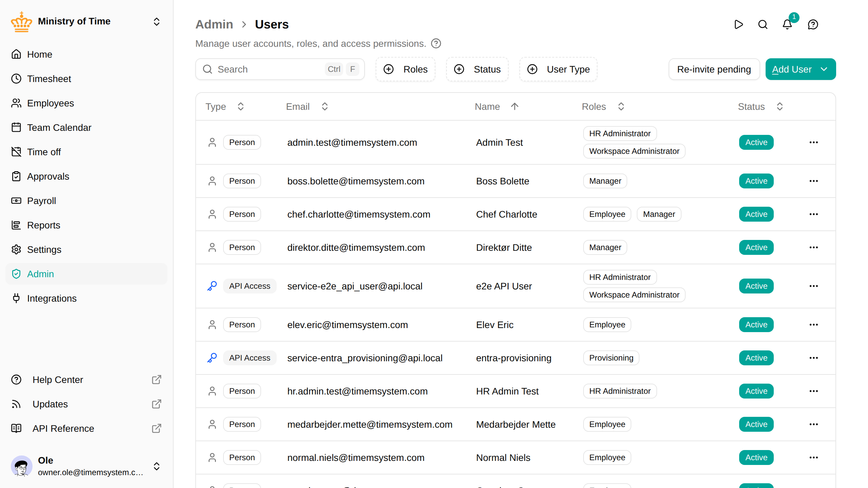Open Help Center link
This screenshot has width=868, height=488.
pos(86,380)
